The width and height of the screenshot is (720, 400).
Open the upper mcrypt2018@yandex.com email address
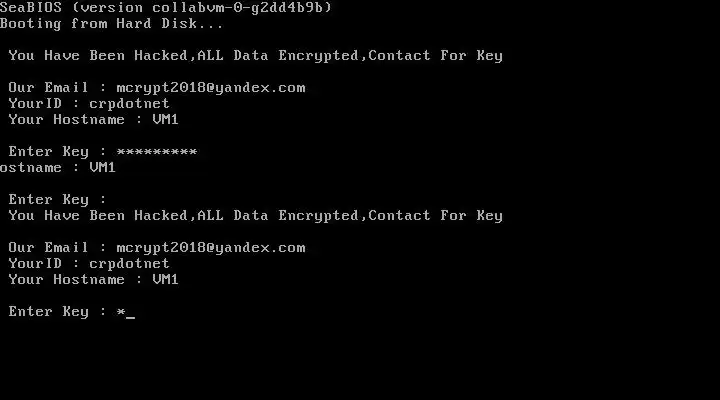point(211,88)
